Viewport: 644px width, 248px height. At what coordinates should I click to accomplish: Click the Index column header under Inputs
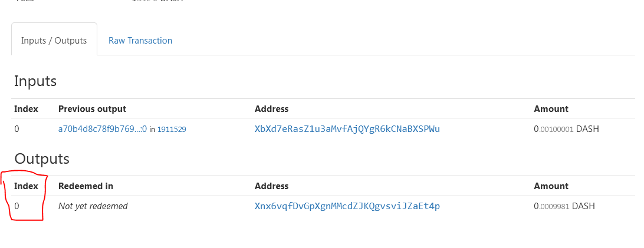pyautogui.click(x=27, y=109)
